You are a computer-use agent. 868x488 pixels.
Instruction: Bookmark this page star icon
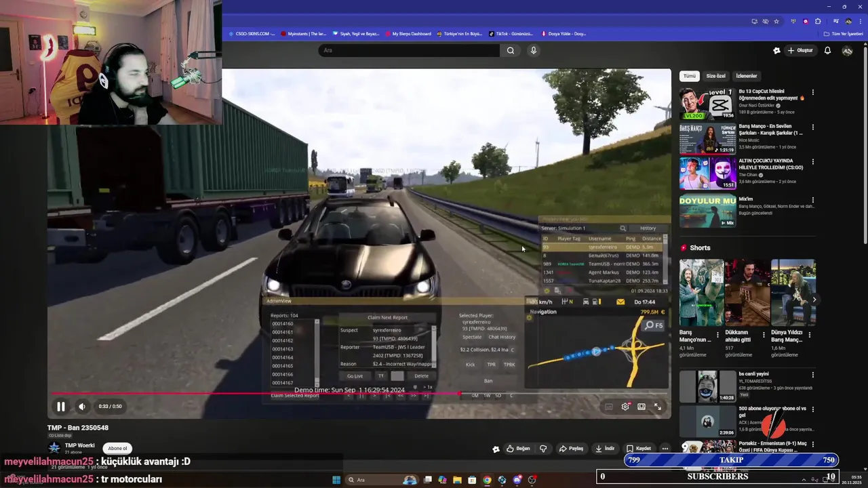pyautogui.click(x=776, y=21)
